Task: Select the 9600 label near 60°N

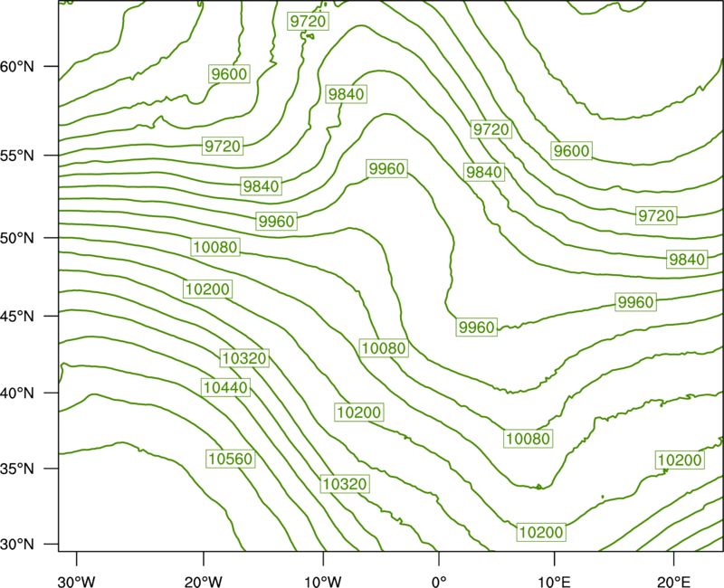Action: (229, 74)
